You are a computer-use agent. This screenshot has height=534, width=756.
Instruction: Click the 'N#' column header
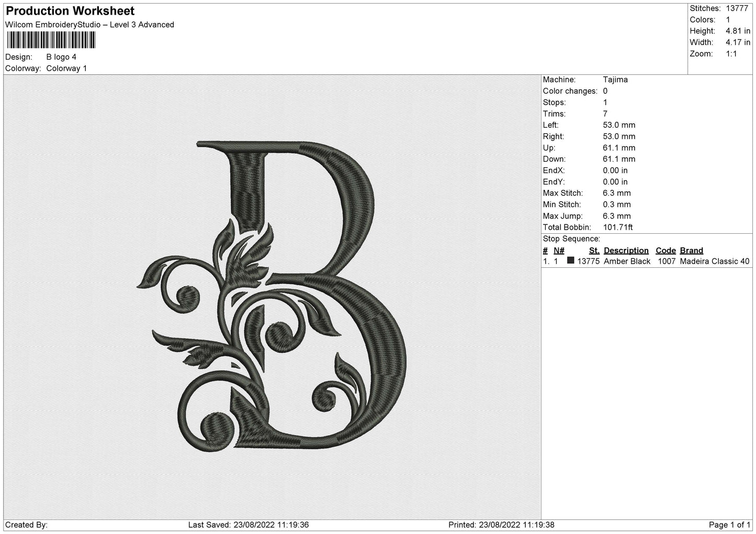coord(559,251)
